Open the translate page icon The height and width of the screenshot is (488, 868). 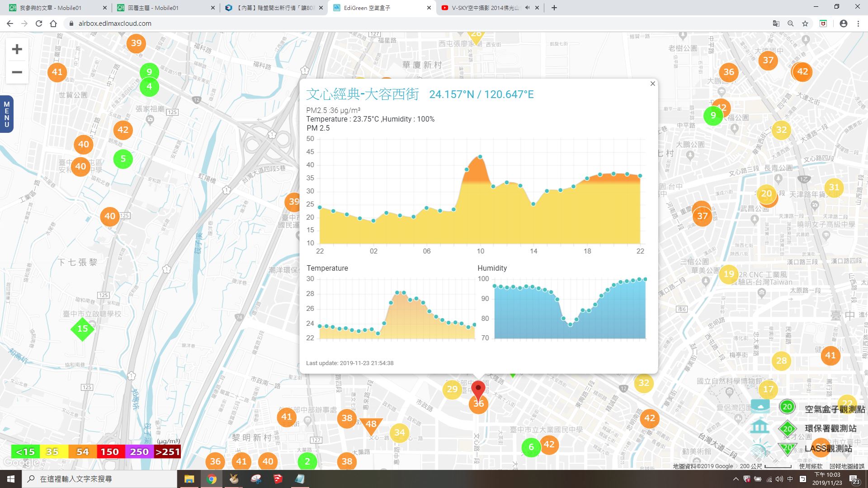click(x=776, y=23)
